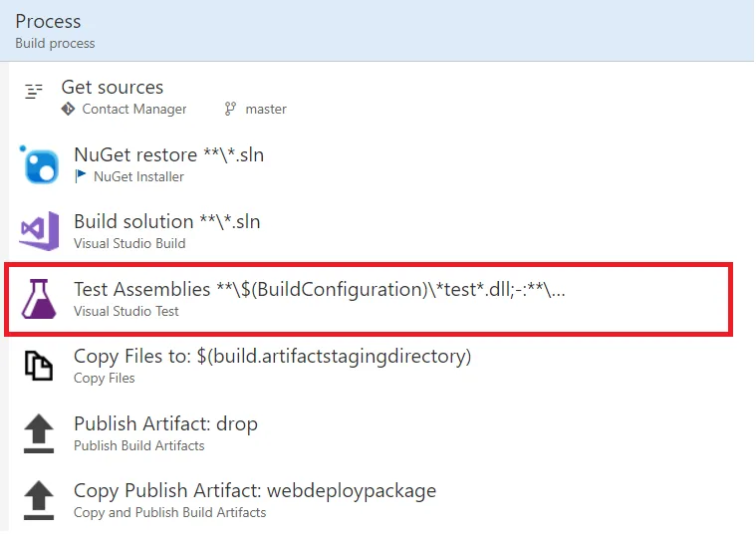Select the Process header title

click(48, 21)
